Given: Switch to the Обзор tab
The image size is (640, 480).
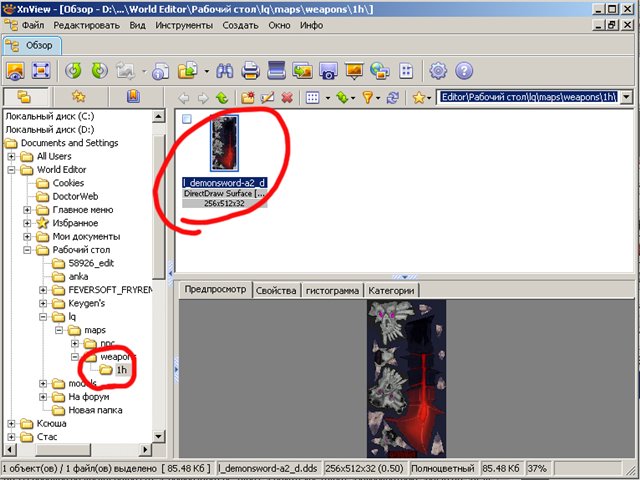Looking at the screenshot, I should 32,45.
